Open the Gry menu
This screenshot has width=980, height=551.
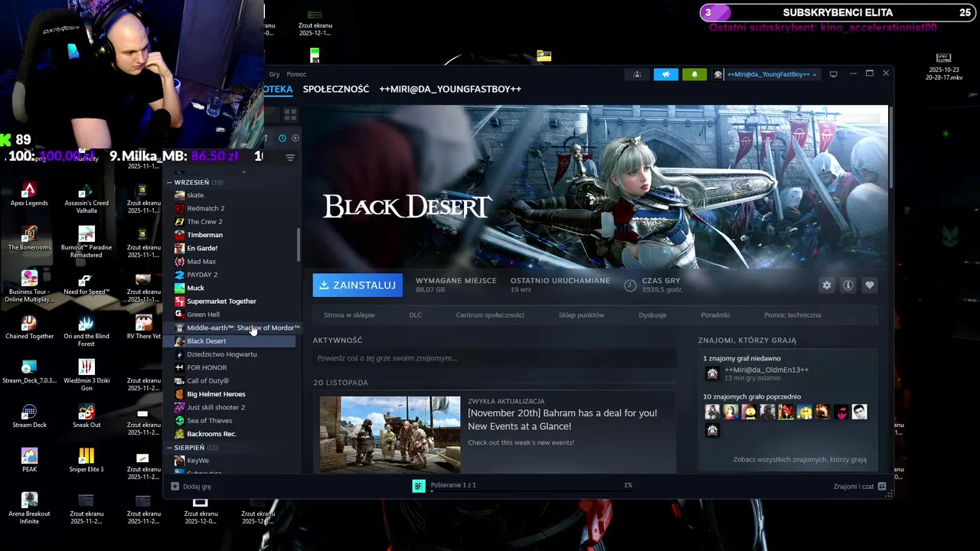click(x=274, y=74)
